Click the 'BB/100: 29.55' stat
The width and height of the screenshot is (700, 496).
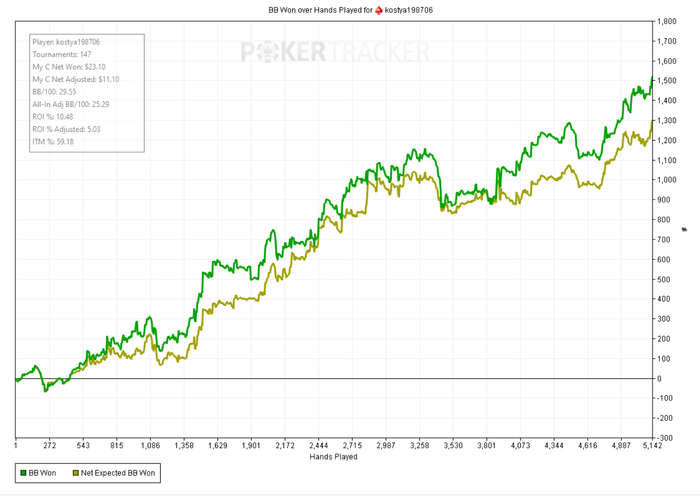[54, 92]
